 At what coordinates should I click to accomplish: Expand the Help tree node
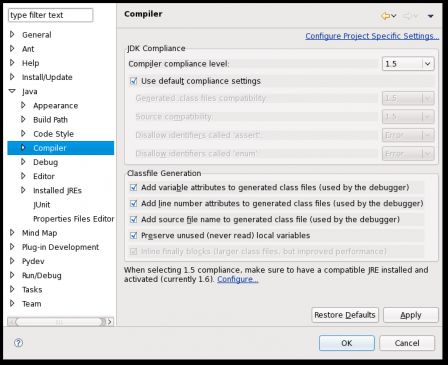(x=12, y=63)
